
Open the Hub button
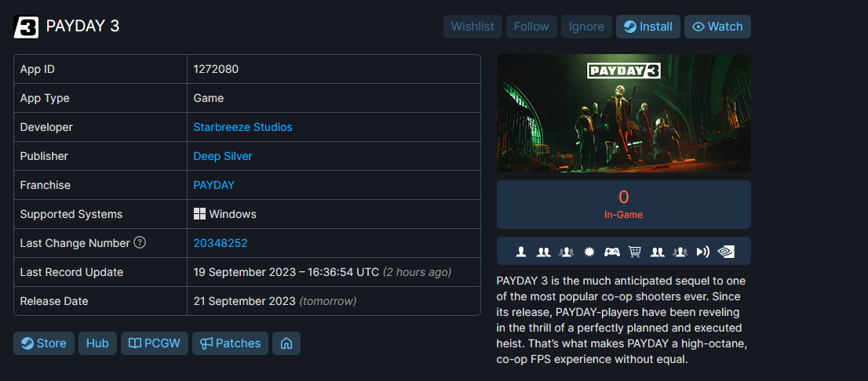(x=97, y=343)
